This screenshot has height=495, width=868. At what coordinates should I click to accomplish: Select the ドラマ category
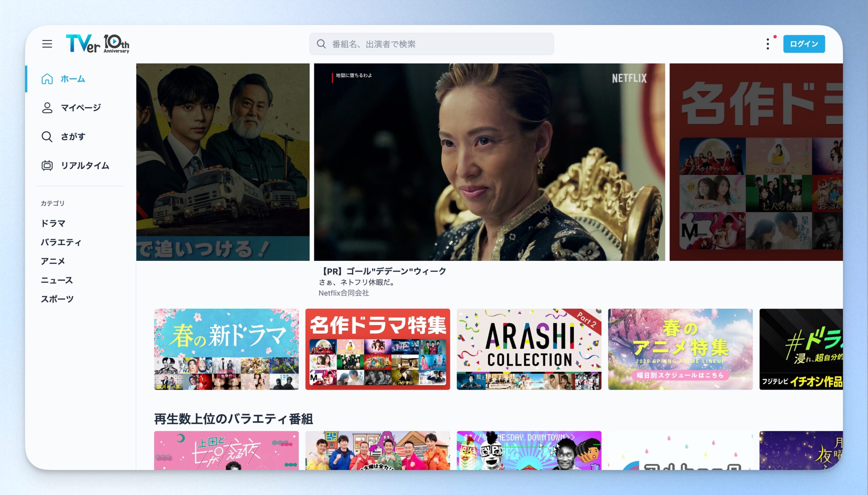click(53, 223)
